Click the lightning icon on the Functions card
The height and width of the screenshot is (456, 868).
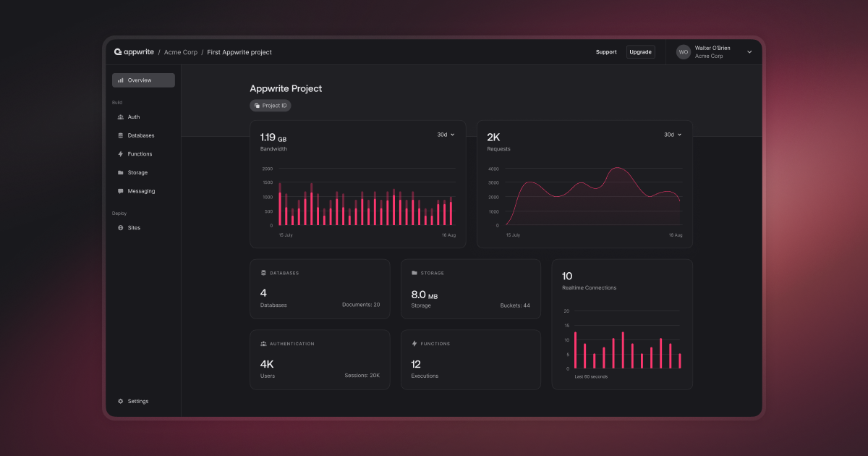(413, 344)
